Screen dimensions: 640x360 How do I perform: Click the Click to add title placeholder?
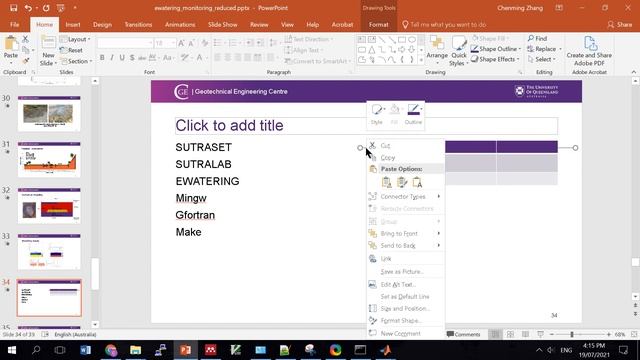point(366,126)
